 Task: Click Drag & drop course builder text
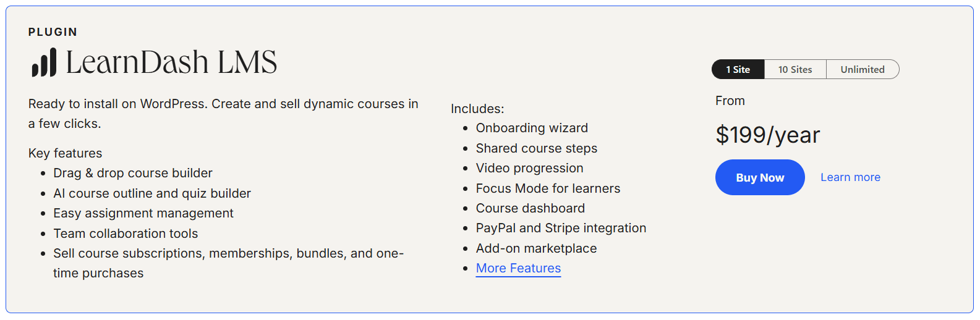click(133, 173)
